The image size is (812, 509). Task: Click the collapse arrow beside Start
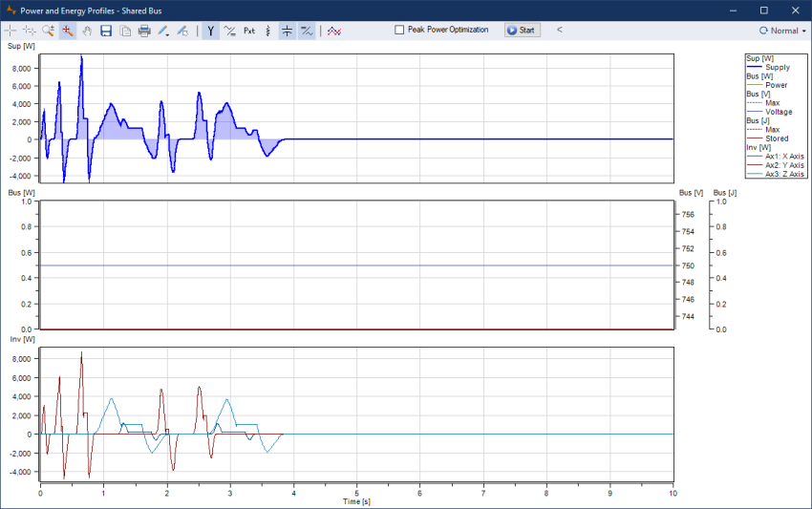pos(559,30)
